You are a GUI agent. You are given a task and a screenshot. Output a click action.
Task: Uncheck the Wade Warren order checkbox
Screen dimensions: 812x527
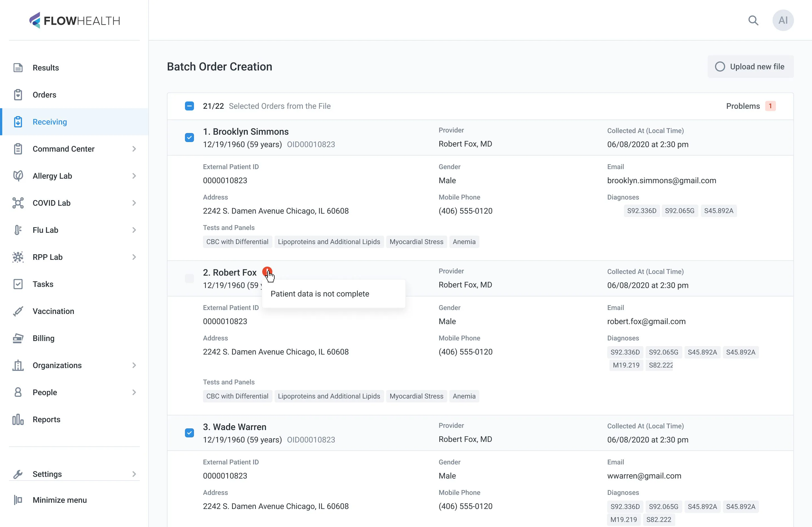(x=189, y=433)
